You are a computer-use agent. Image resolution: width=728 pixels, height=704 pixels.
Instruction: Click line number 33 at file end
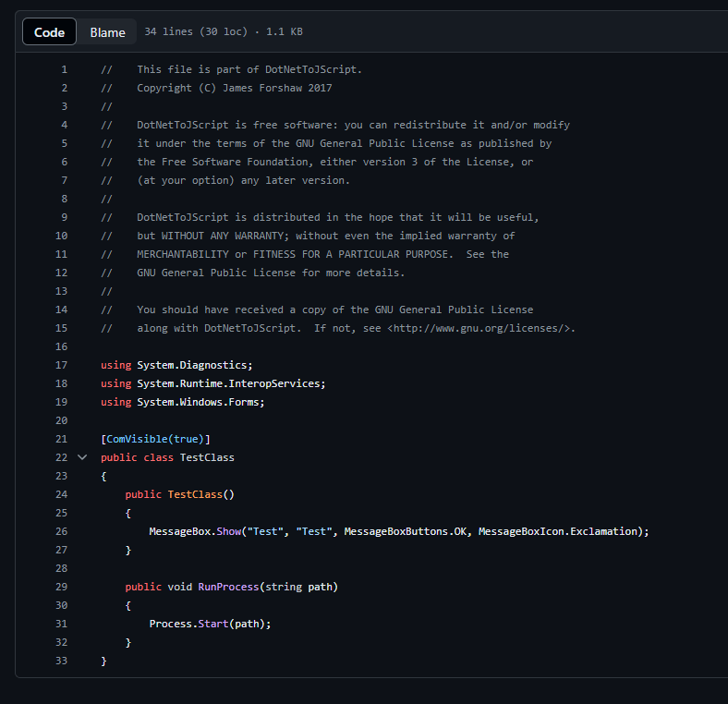point(62,661)
